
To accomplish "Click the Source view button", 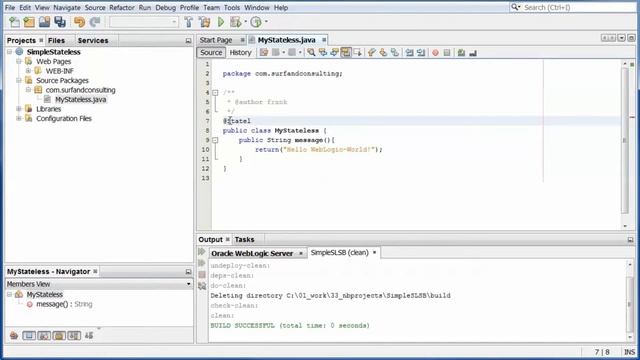I will [x=211, y=52].
